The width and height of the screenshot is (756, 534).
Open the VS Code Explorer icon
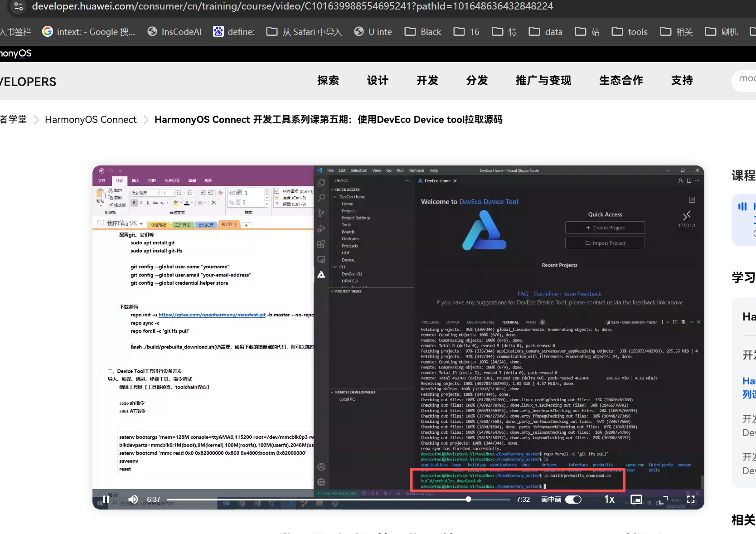(x=321, y=183)
